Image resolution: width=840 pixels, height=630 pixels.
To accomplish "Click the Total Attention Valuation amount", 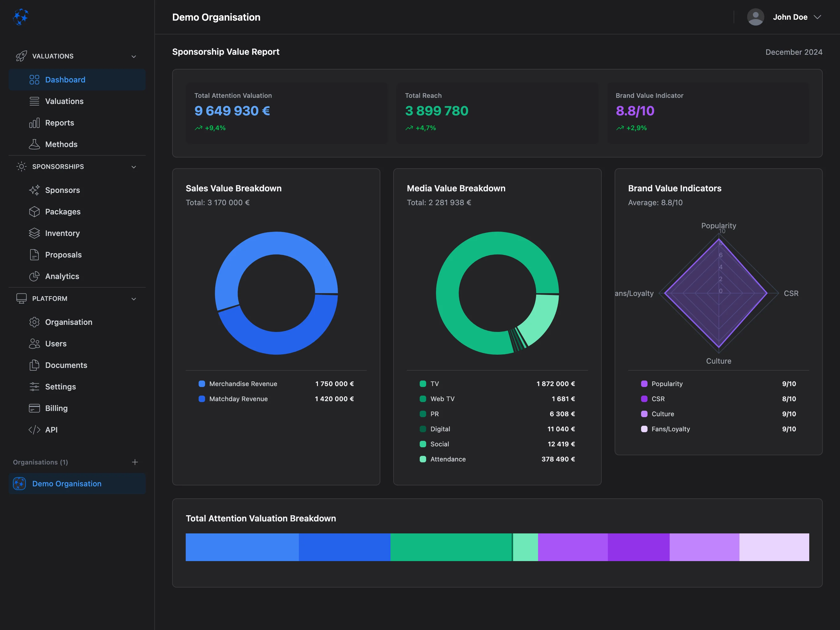I will click(x=232, y=111).
